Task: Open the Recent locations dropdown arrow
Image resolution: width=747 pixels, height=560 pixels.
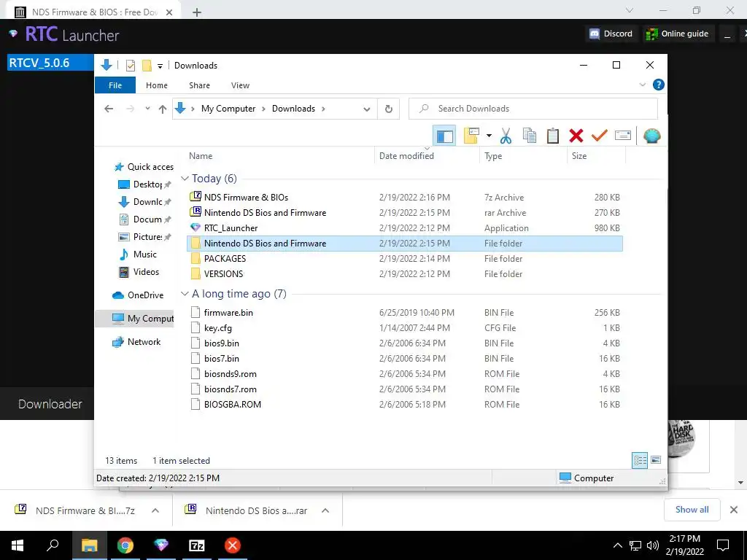Action: 147,109
